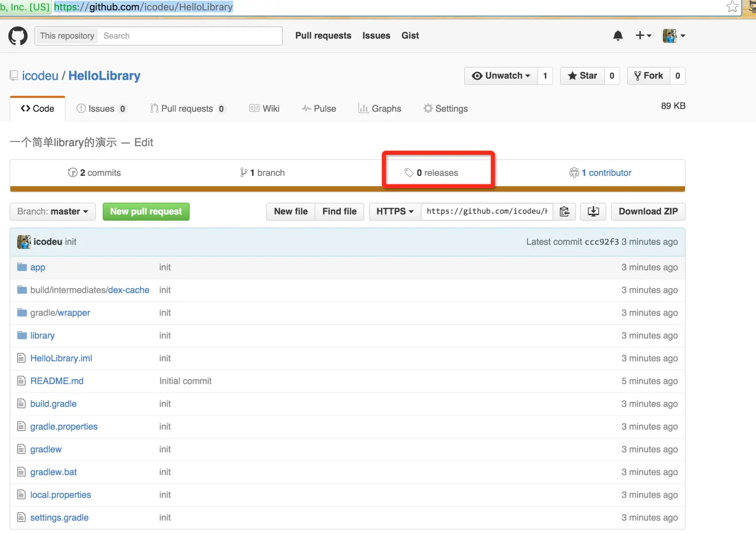Click the clone in Desktop icon button
The width and height of the screenshot is (756, 533).
click(593, 212)
